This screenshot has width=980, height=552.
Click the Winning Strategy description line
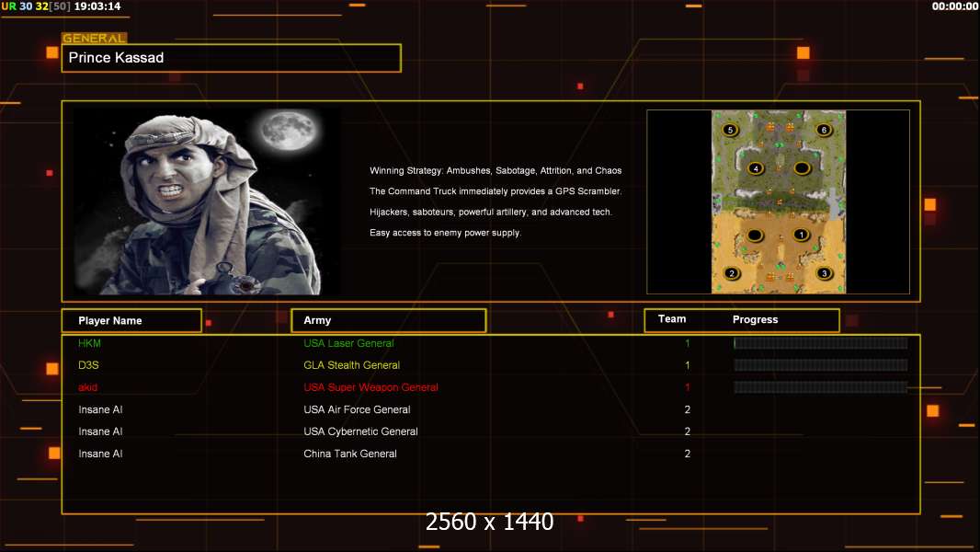[x=495, y=171]
